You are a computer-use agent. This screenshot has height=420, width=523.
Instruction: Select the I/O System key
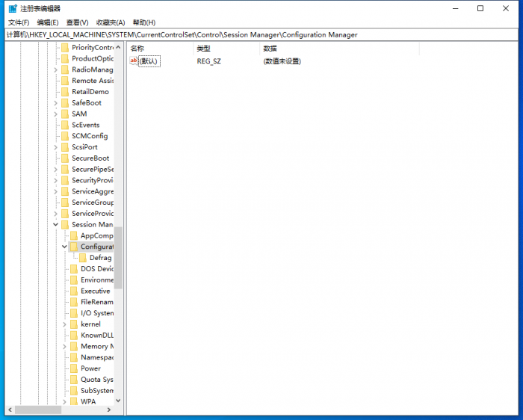click(96, 313)
